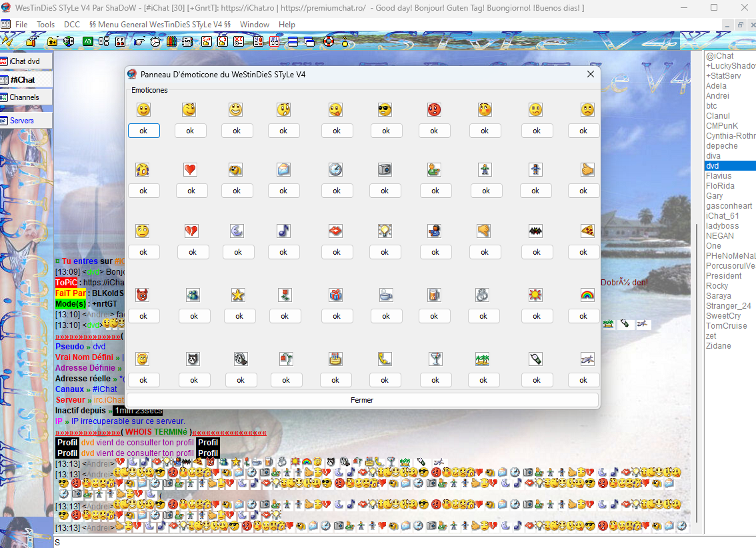Open the Colors books toolbar icon

click(171, 41)
